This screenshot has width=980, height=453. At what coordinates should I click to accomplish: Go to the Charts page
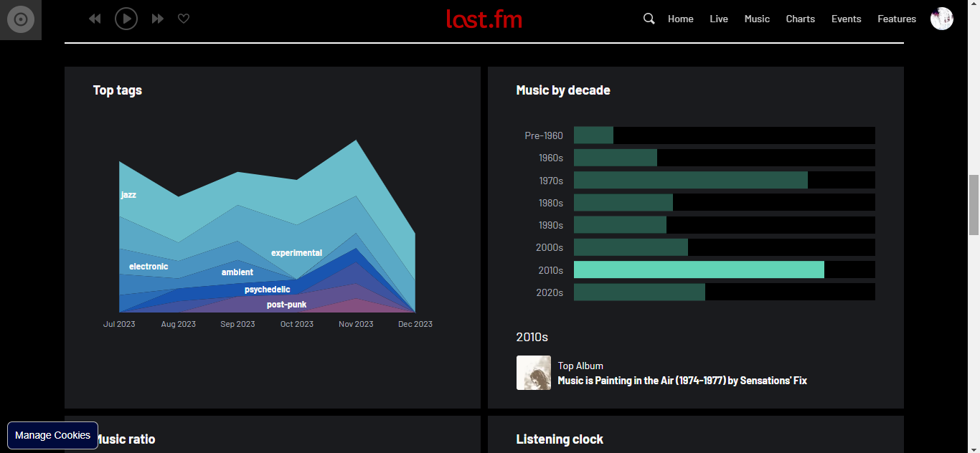[800, 19]
